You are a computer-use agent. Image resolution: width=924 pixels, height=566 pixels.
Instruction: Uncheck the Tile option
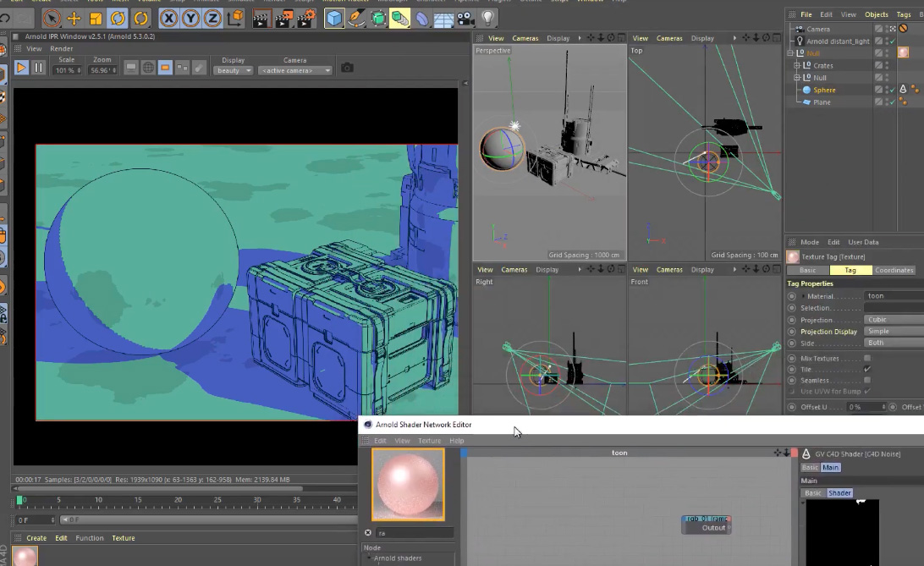tap(866, 369)
